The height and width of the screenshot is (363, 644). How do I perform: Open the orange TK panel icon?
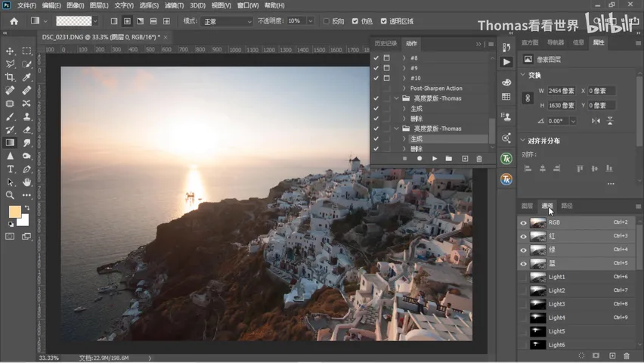pos(506,178)
